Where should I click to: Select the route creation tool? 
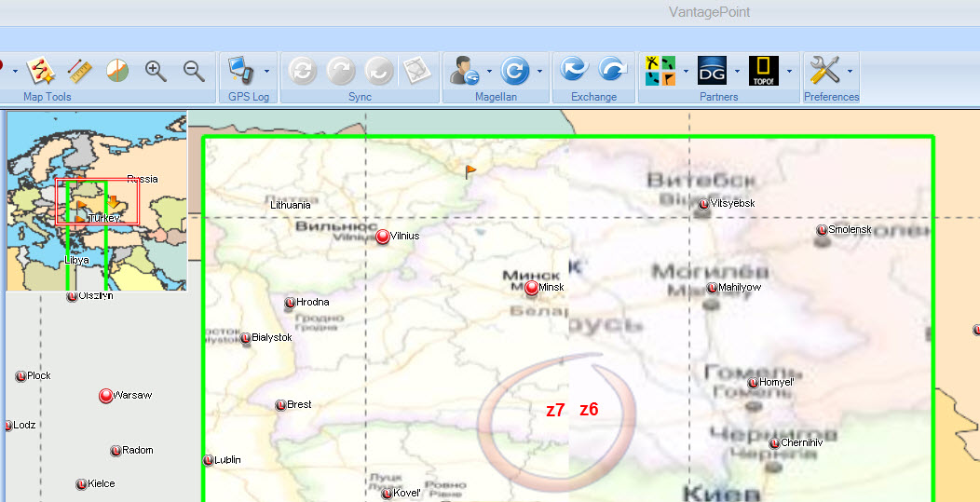coord(38,71)
